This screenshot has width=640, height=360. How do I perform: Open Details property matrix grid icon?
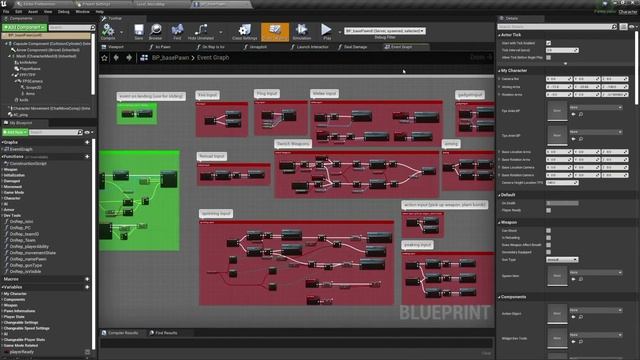coord(623,27)
